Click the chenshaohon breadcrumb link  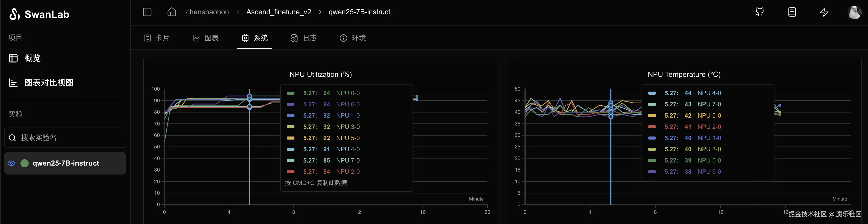click(207, 12)
